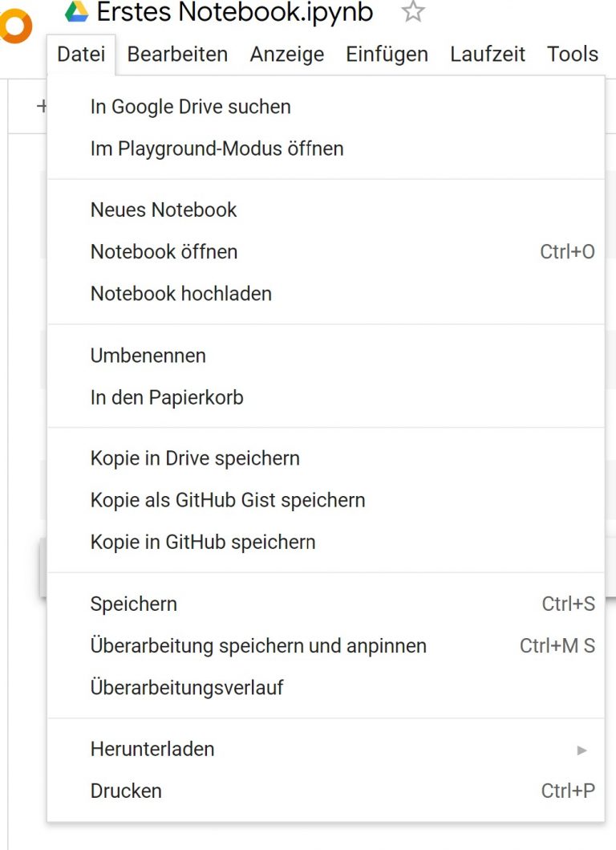616x850 pixels.
Task: Open the Anzeige menu
Action: [286, 54]
